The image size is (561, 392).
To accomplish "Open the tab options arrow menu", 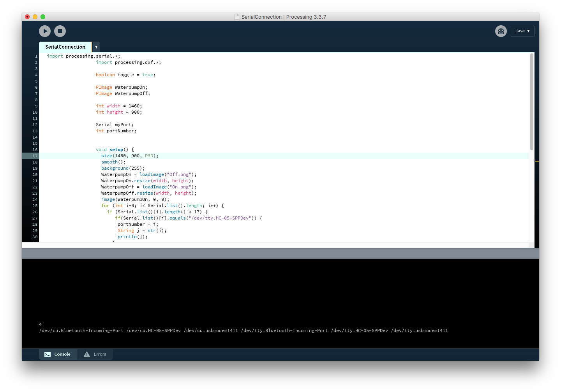I will [96, 47].
